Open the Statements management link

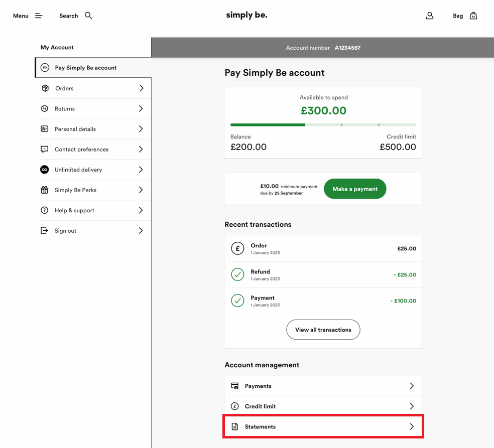tap(323, 426)
